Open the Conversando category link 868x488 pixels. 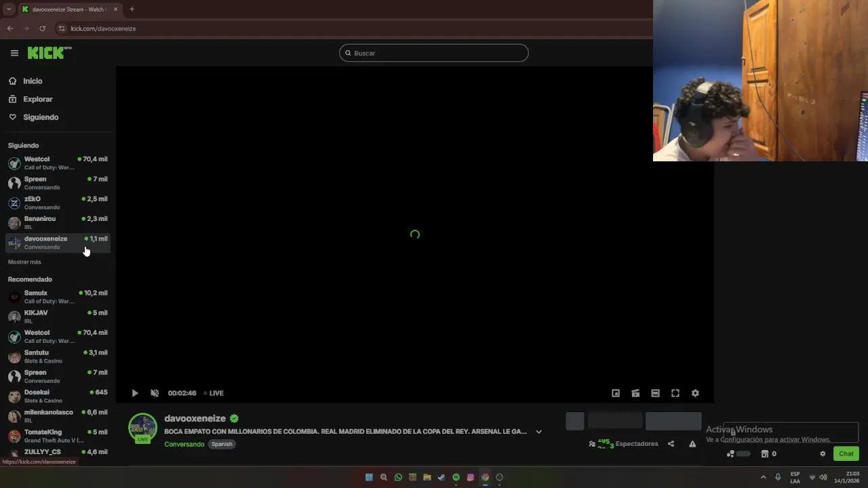coord(184,444)
